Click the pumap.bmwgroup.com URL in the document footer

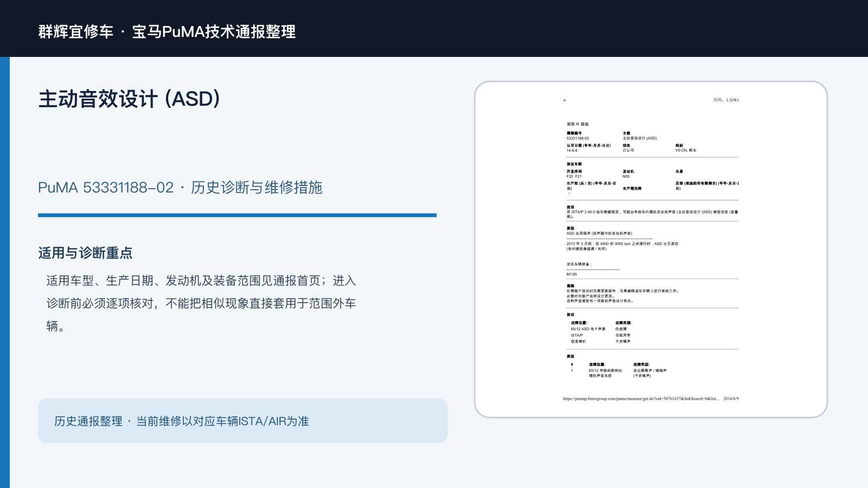tap(641, 399)
